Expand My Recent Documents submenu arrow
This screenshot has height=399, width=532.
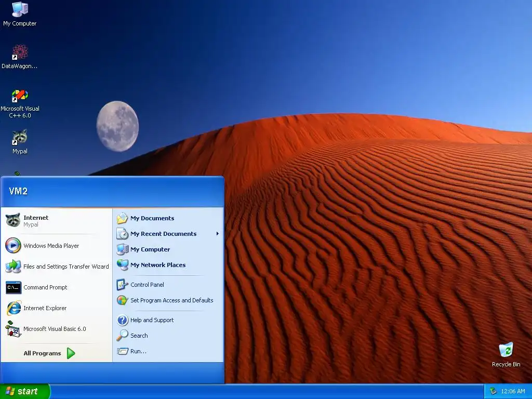218,234
